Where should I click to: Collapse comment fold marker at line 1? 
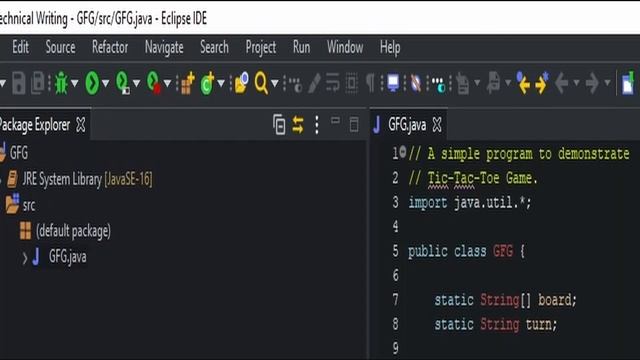click(x=403, y=152)
